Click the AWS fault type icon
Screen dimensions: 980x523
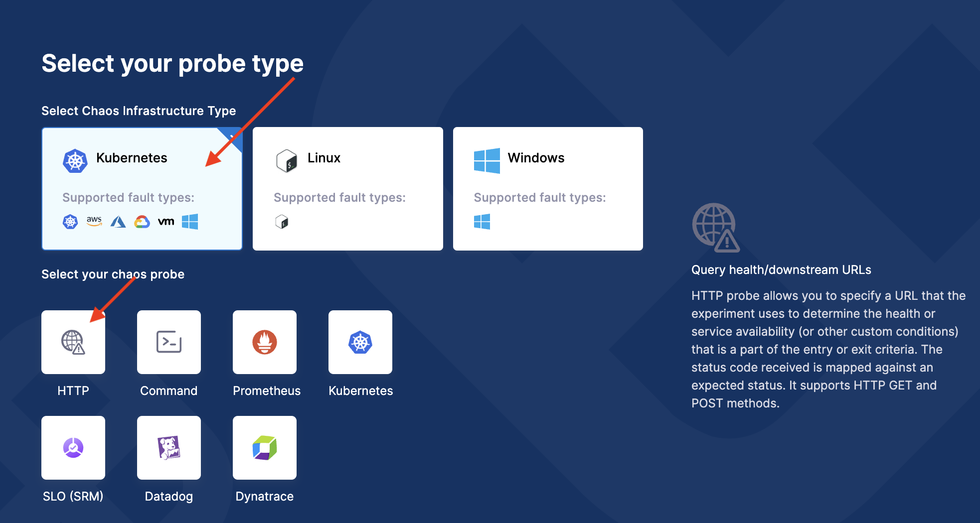pyautogui.click(x=94, y=221)
